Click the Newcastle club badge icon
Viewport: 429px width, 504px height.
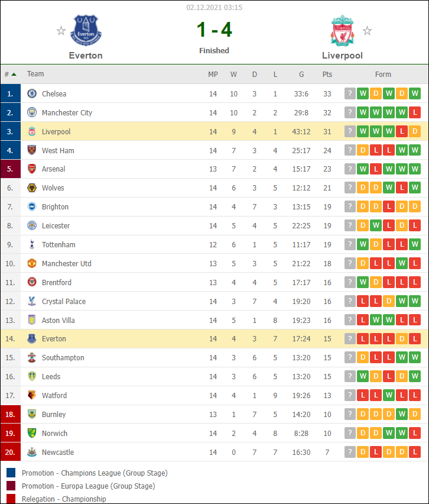32,452
